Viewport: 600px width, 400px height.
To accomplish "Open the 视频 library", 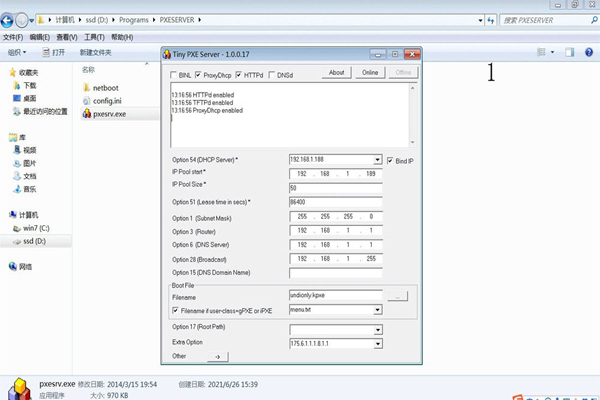I will click(x=25, y=150).
